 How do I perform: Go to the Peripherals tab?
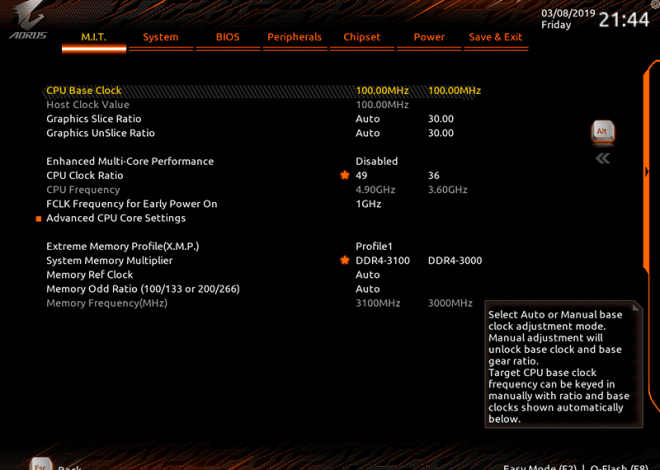pyautogui.click(x=295, y=37)
